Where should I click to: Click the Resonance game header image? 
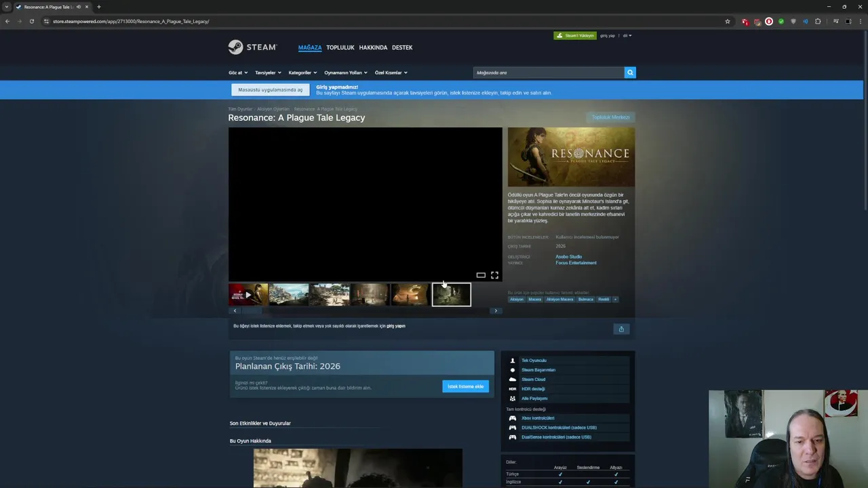click(x=571, y=157)
